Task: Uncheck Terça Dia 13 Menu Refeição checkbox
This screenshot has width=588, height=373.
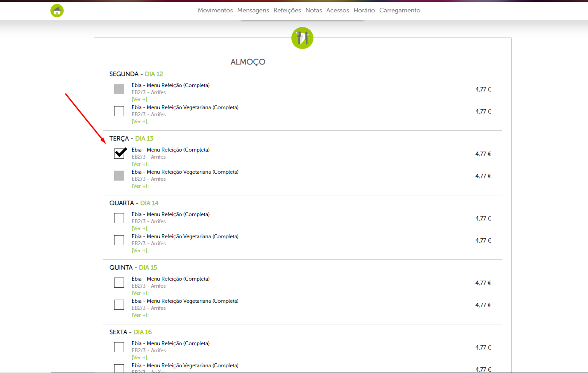Action: point(119,153)
